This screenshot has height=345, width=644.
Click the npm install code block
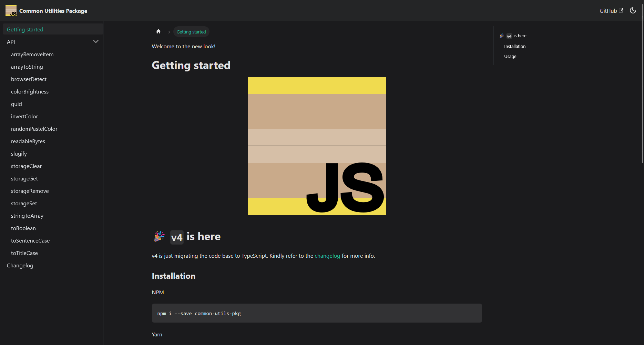[x=317, y=313]
